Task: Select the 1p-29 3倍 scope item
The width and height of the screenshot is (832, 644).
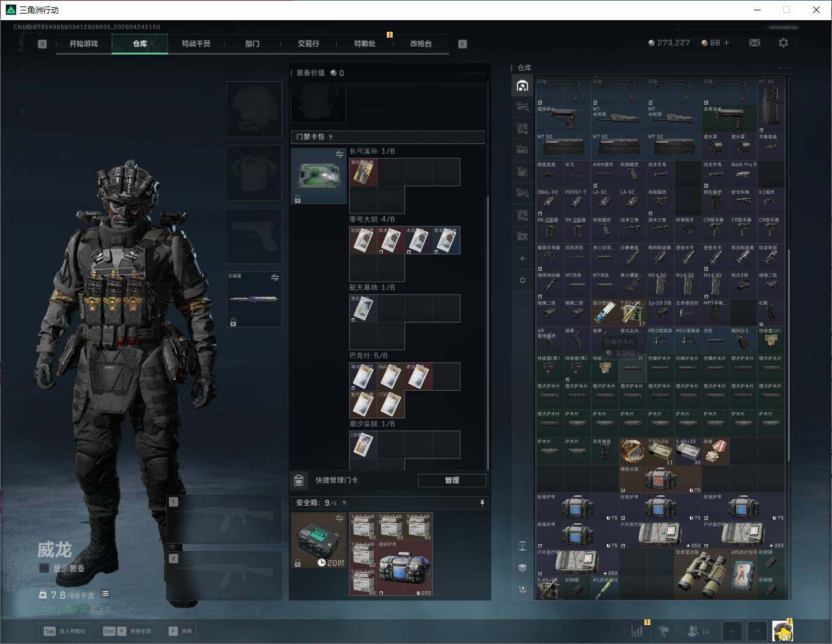Action: click(661, 312)
